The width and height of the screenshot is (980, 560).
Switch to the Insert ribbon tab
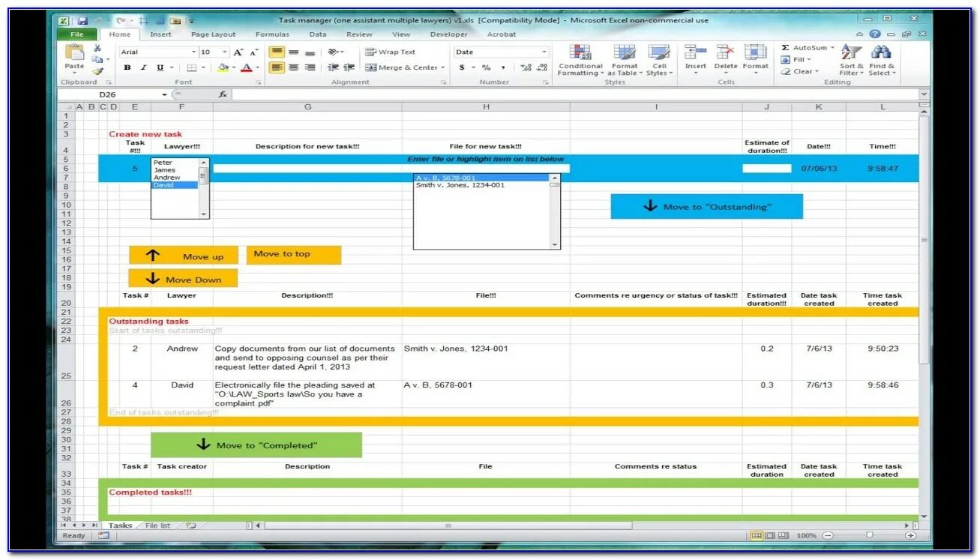160,34
